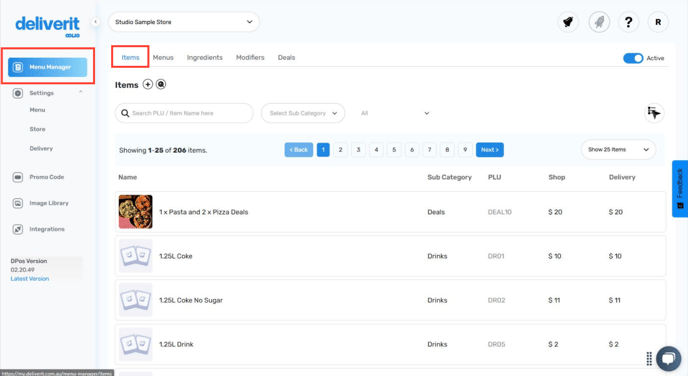Go to page 3
Viewport: 688px width, 376px height.
pyautogui.click(x=358, y=150)
